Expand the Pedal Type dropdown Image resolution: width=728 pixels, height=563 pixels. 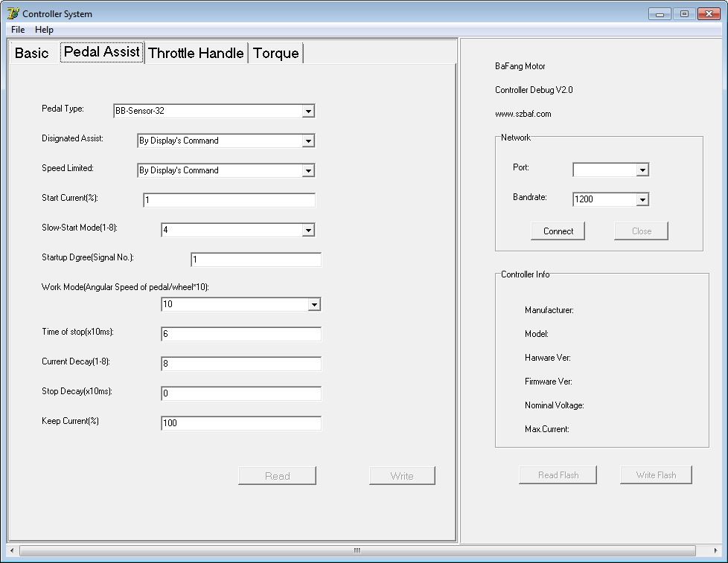coord(308,112)
